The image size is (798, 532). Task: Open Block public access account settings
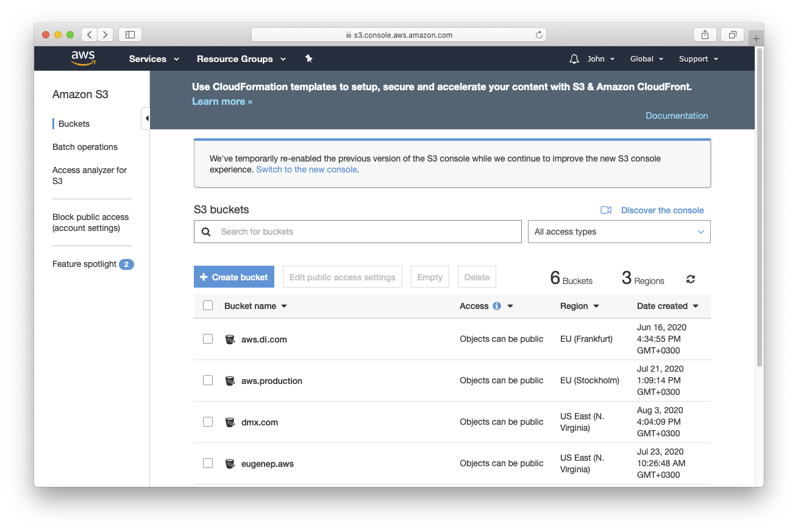point(90,222)
